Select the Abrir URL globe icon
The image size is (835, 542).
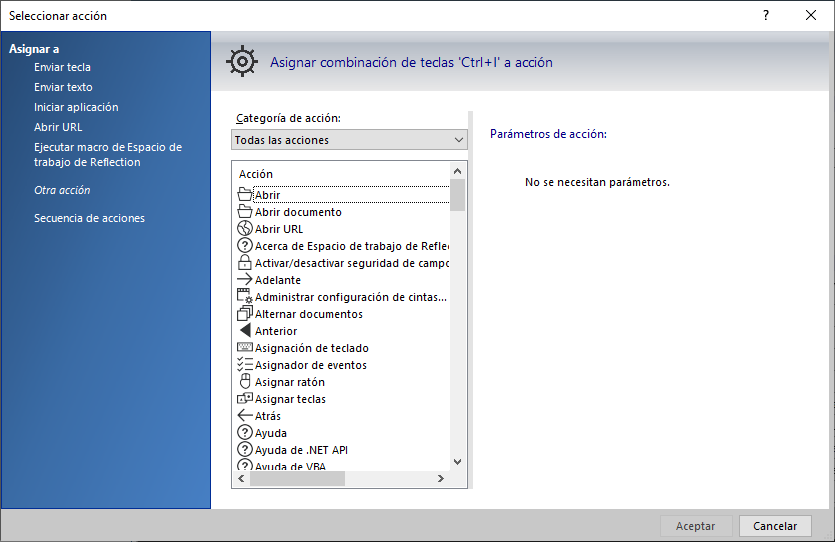244,228
